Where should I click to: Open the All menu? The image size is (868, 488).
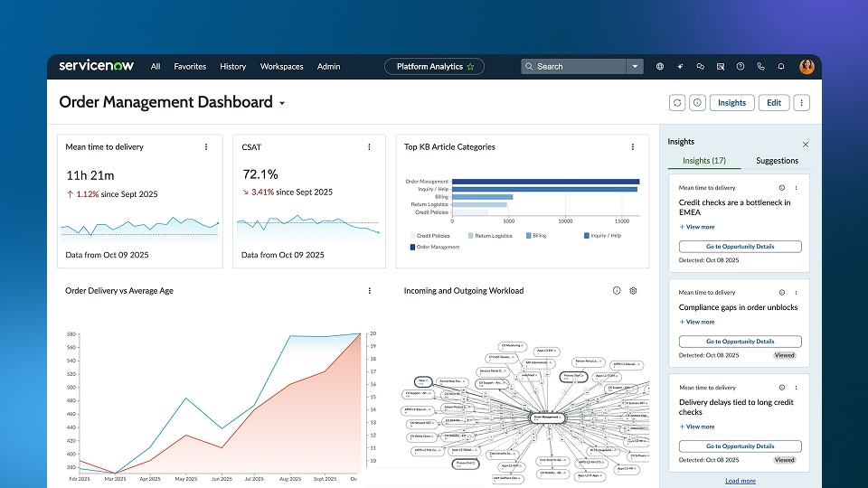[x=156, y=66]
